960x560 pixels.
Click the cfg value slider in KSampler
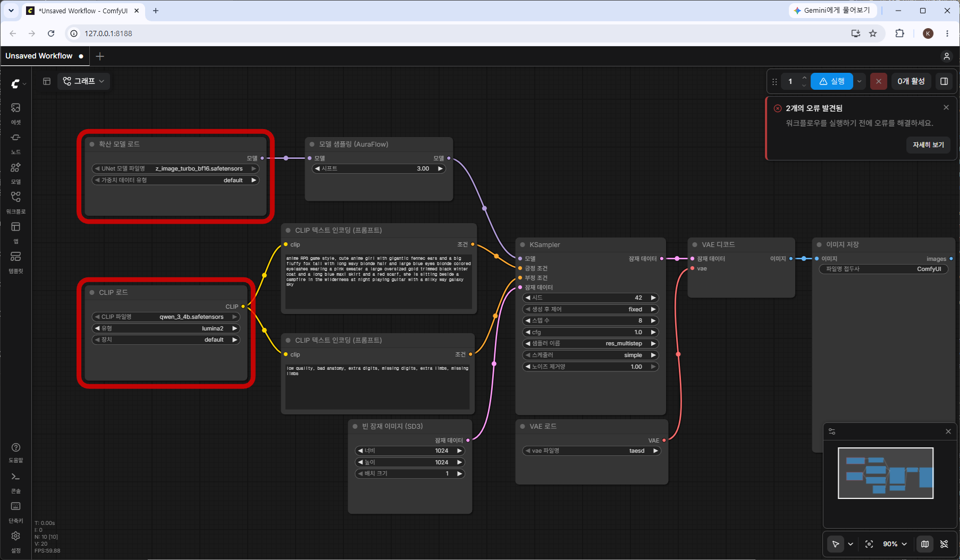(591, 332)
